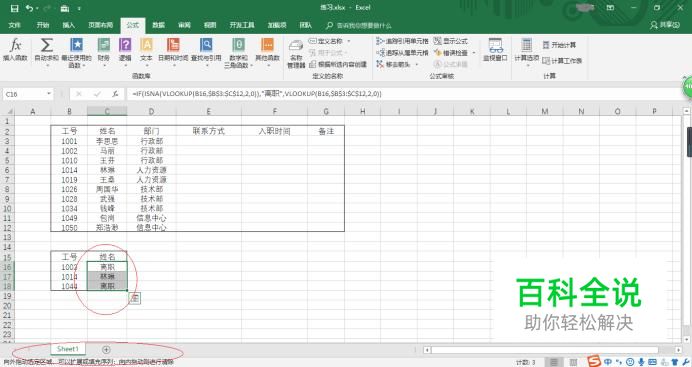This screenshot has height=367, width=692.
Task: Toggle the Chinese 中 input mode icon
Action: point(608,362)
